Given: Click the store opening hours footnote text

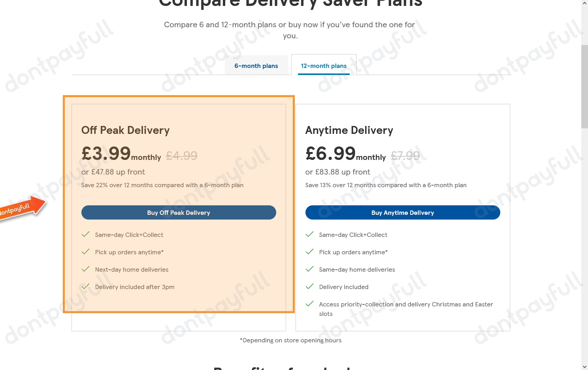Looking at the screenshot, I should 290,340.
